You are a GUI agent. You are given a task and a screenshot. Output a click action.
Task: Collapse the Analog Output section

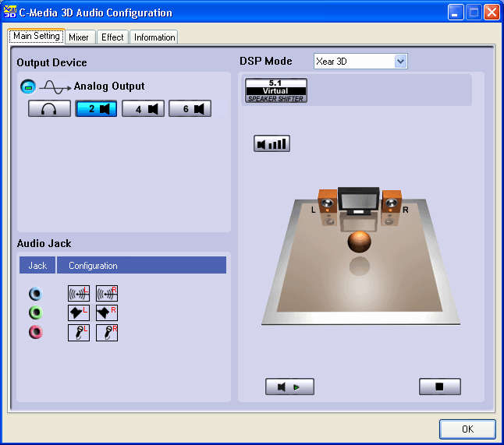click(x=28, y=87)
